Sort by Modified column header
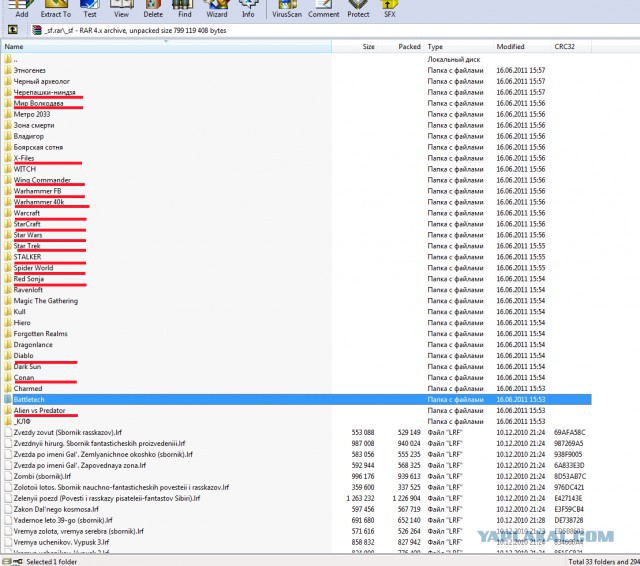This screenshot has width=640, height=566. coord(522,47)
